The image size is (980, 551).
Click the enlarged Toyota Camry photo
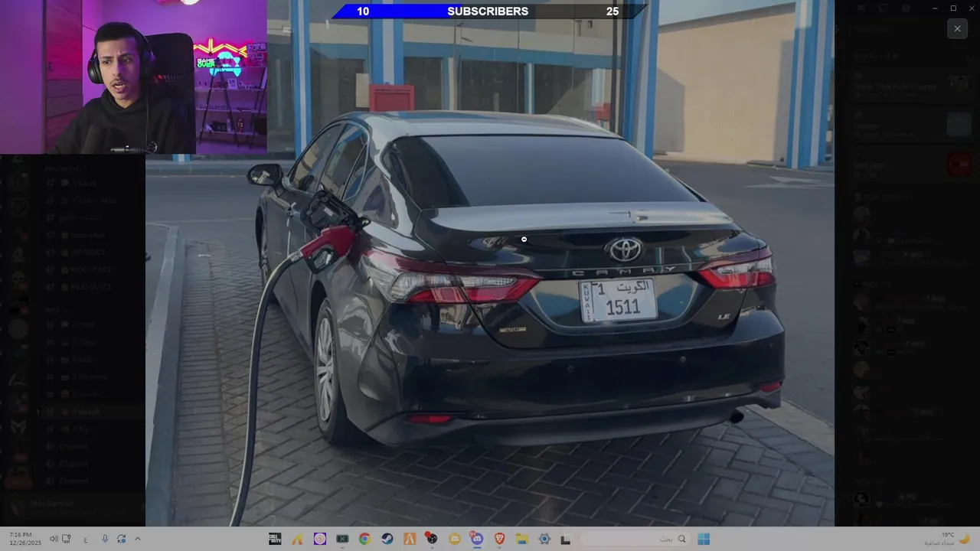(x=490, y=263)
